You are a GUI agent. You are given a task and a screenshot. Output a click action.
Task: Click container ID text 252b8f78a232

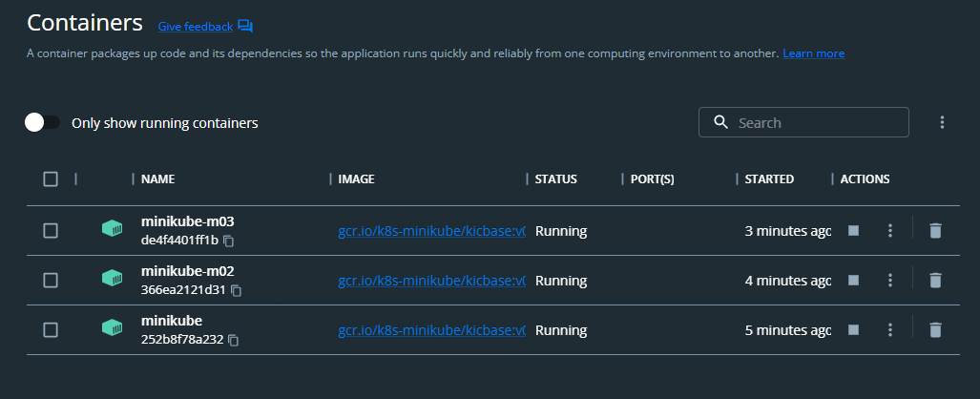pos(182,340)
